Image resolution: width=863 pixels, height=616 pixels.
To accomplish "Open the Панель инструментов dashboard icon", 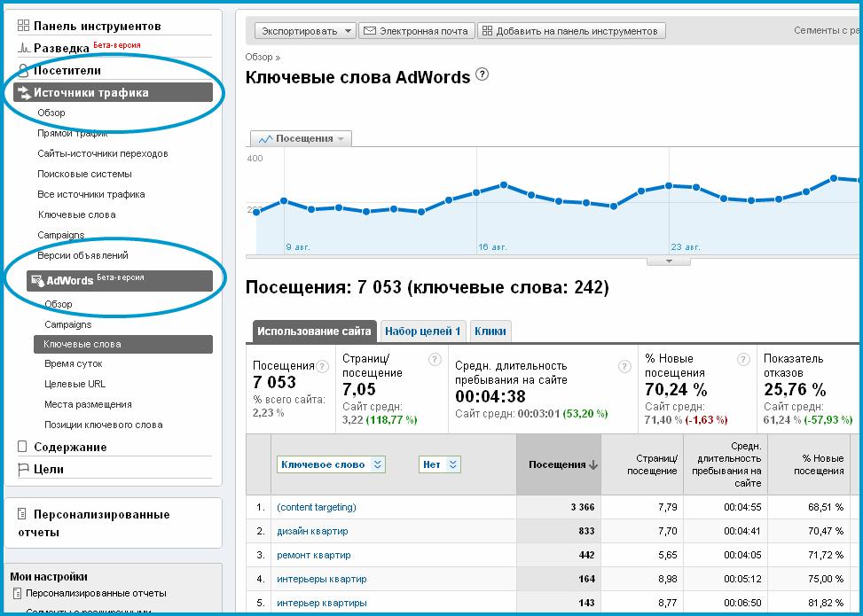I will click(x=23, y=26).
